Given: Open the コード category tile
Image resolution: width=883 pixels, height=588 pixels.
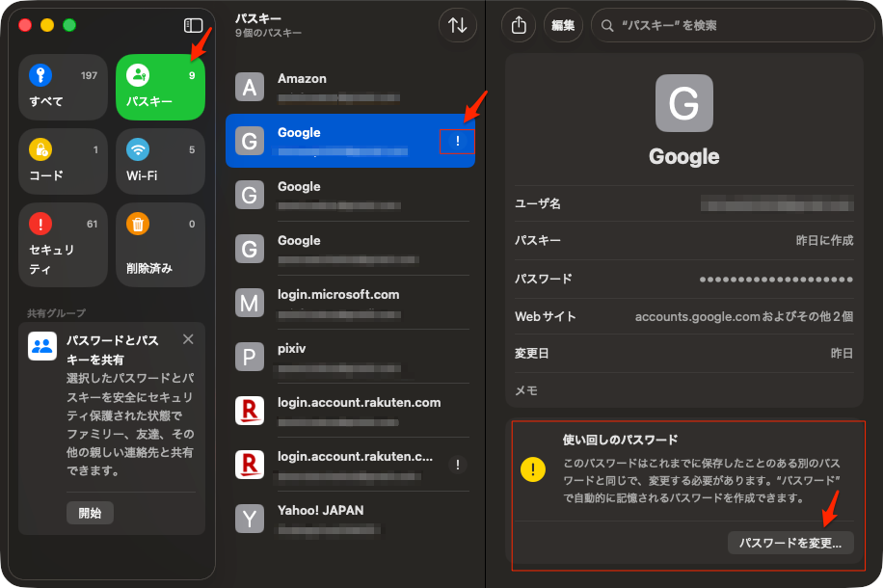Looking at the screenshot, I should tap(63, 162).
